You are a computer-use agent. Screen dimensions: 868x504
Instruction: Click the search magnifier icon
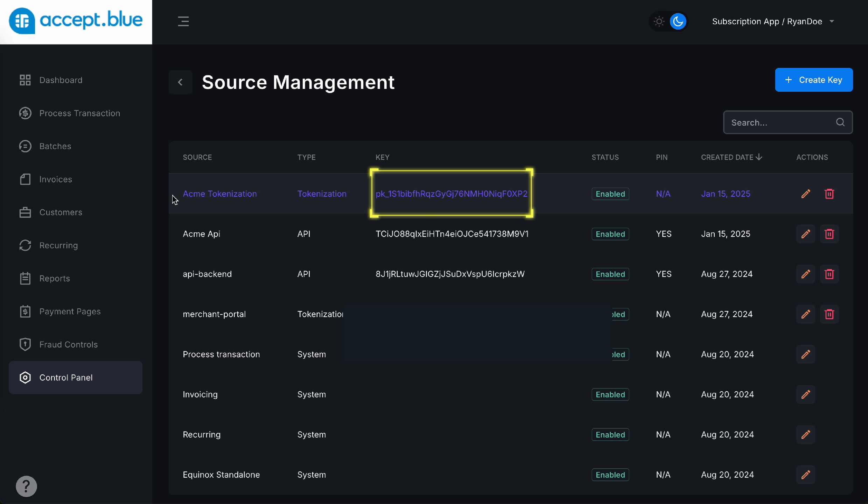click(840, 122)
